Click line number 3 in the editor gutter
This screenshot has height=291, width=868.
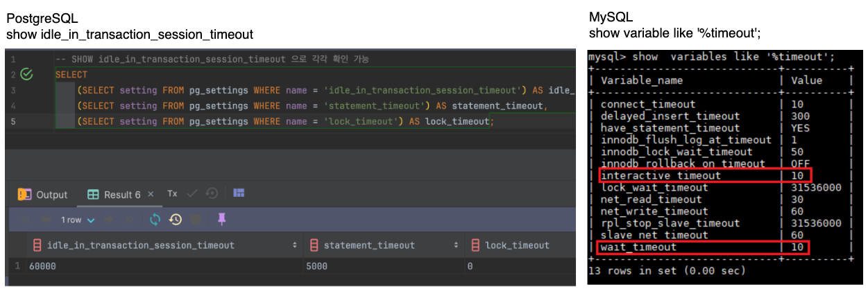pyautogui.click(x=13, y=90)
